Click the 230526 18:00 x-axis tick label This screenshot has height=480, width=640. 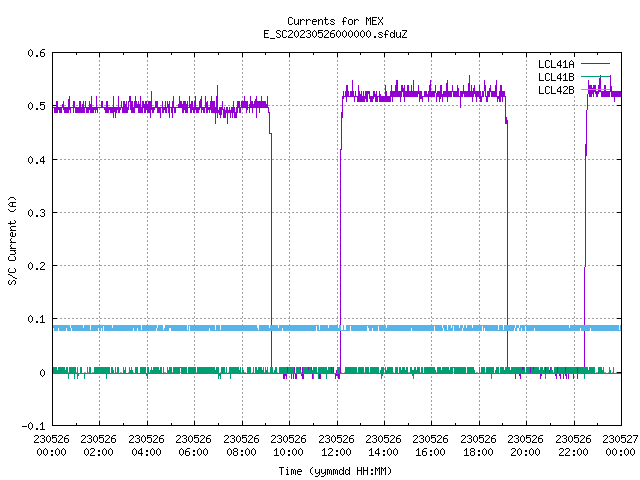[478, 445]
